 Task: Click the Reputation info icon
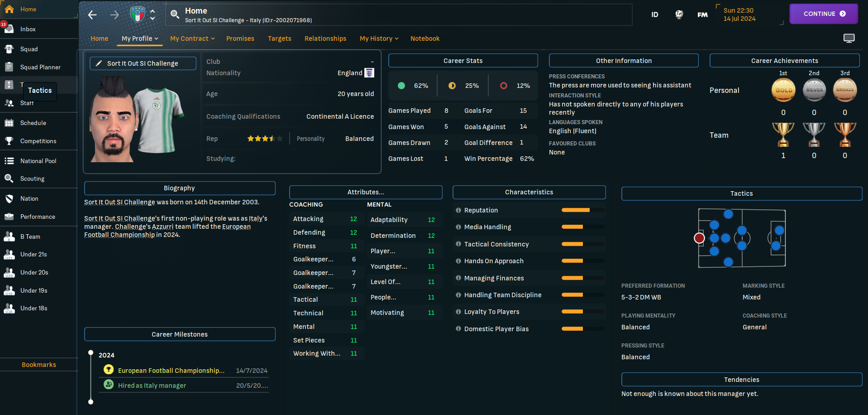tap(458, 210)
